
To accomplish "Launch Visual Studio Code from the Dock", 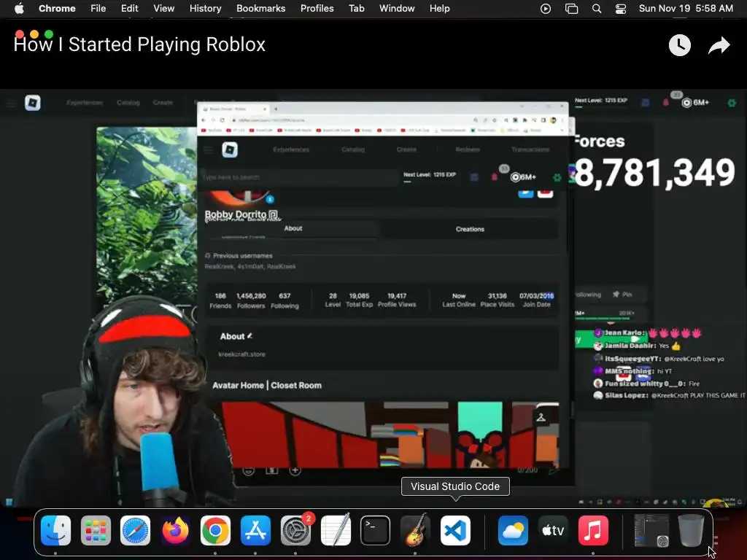I will [x=455, y=530].
